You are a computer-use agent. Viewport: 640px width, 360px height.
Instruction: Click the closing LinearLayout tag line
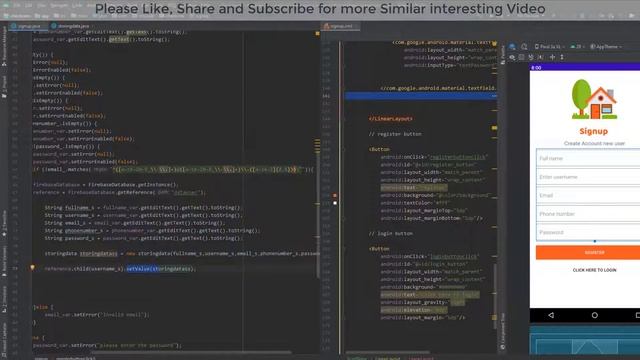(391, 118)
